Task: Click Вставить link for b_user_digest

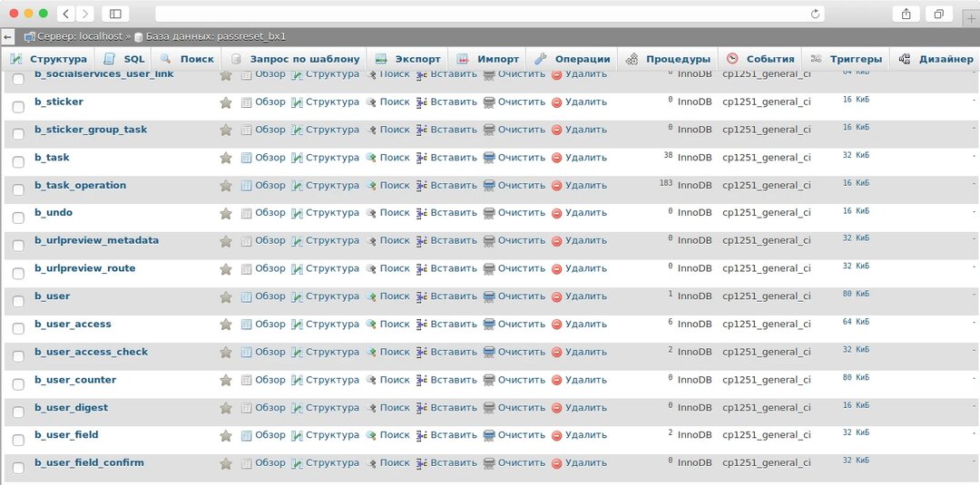Action: 454,408
